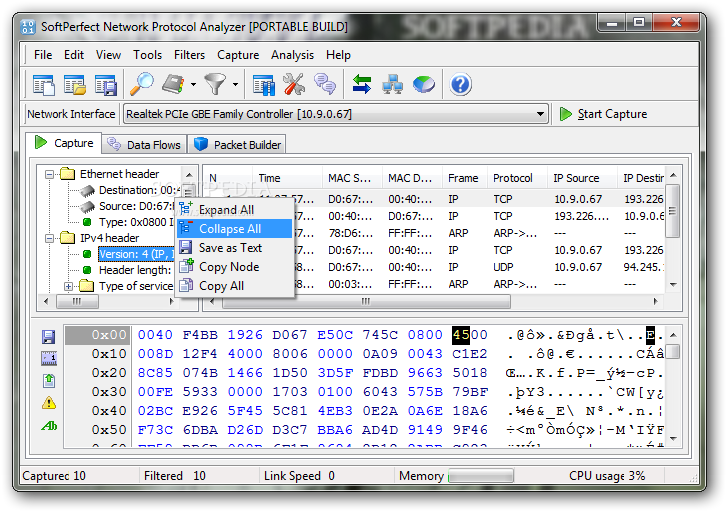Open the Tools menu
This screenshot has width=727, height=512.
click(147, 55)
